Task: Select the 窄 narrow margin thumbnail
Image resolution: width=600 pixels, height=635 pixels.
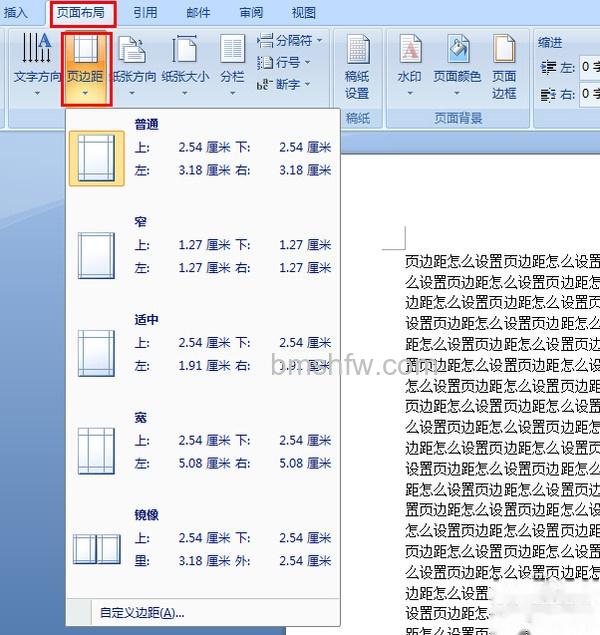Action: [96, 256]
